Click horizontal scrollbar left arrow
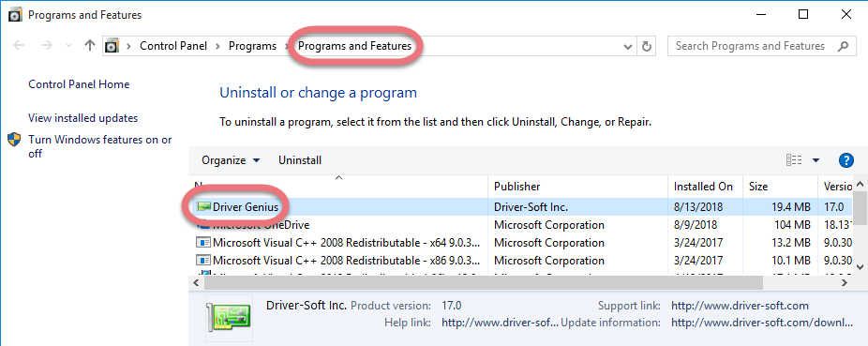Screen dimensions: 868x346 pos(197,282)
